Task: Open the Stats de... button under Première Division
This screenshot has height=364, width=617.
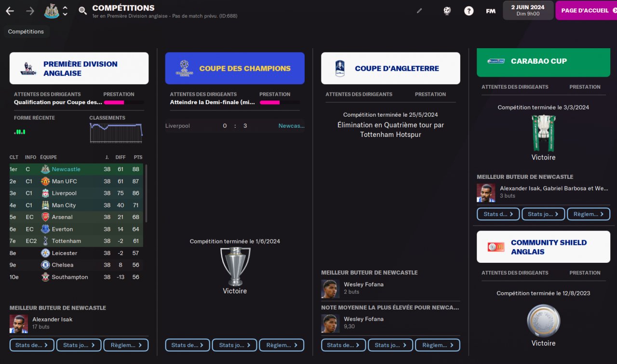Action: point(32,345)
